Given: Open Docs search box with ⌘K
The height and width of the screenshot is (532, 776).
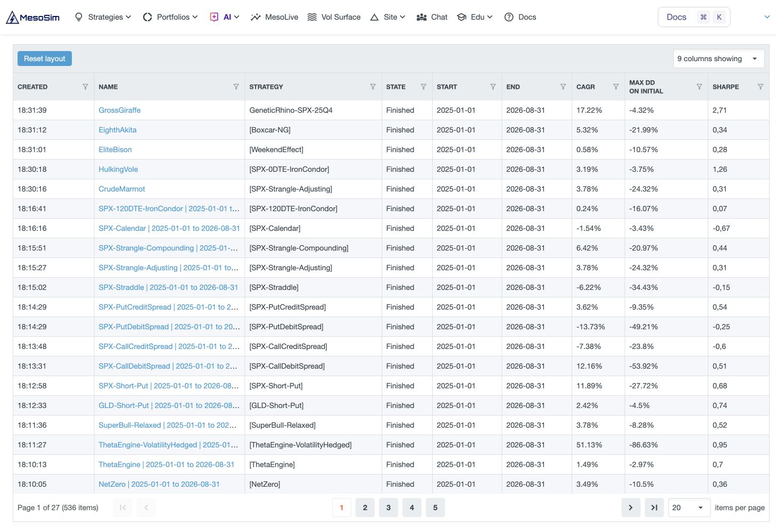Looking at the screenshot, I should coord(694,17).
